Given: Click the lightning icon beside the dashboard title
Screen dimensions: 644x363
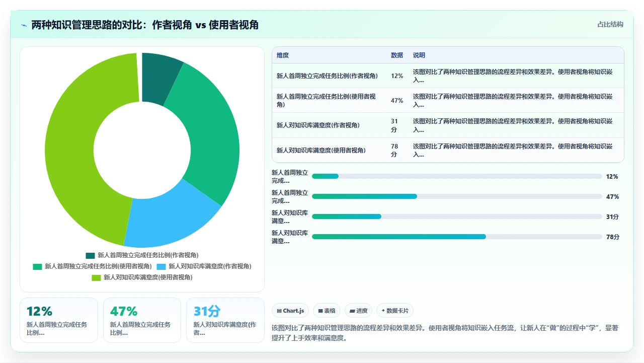Looking at the screenshot, I should [x=24, y=25].
